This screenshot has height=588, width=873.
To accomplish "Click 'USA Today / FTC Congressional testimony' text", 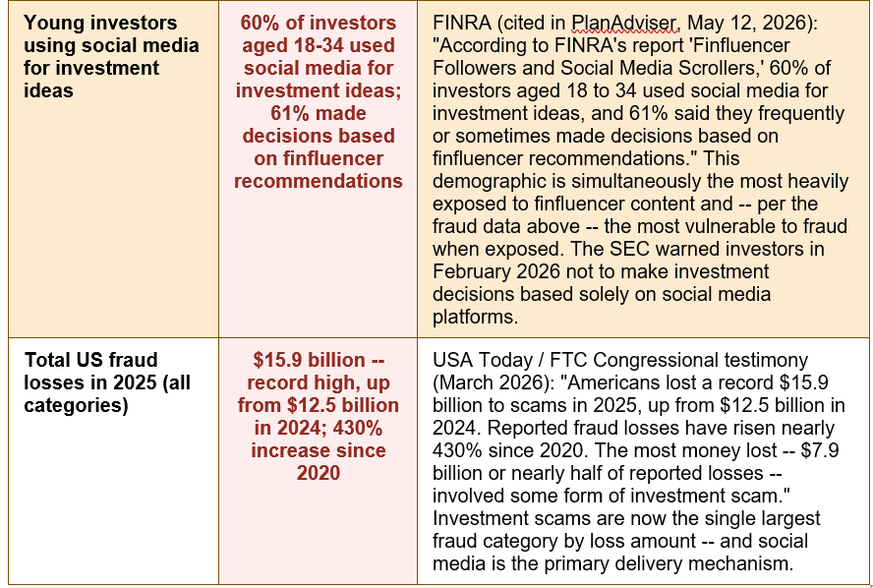I will pyautogui.click(x=619, y=360).
